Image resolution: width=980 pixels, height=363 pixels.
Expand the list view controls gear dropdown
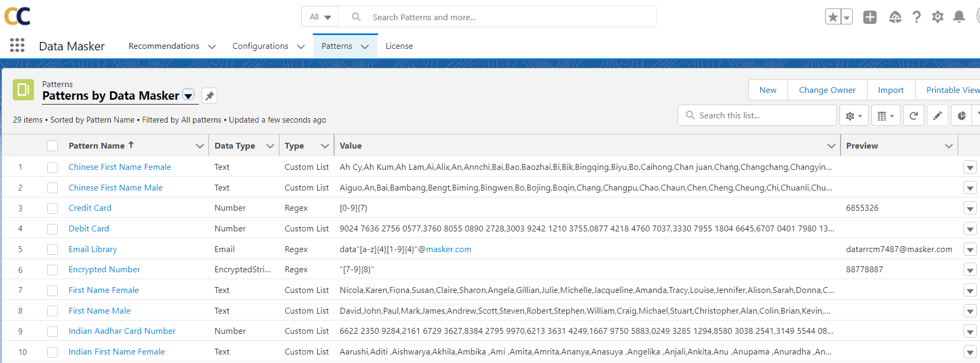coord(853,116)
